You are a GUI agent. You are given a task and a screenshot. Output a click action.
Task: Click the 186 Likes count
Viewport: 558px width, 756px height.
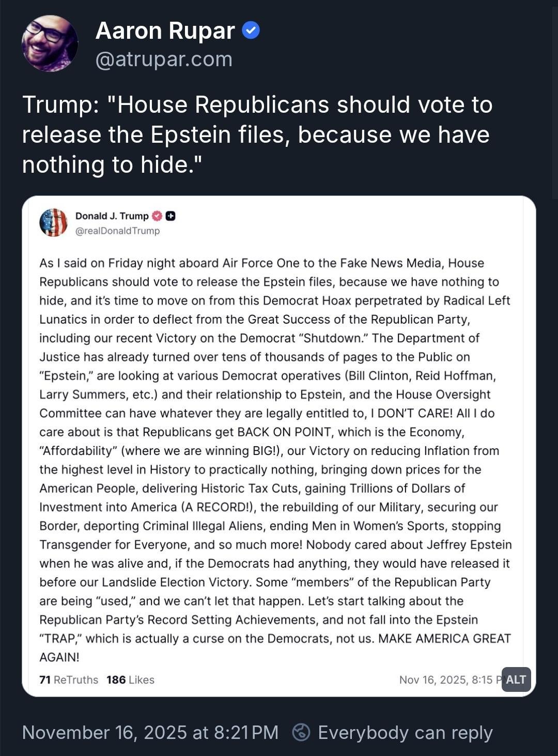click(130, 679)
